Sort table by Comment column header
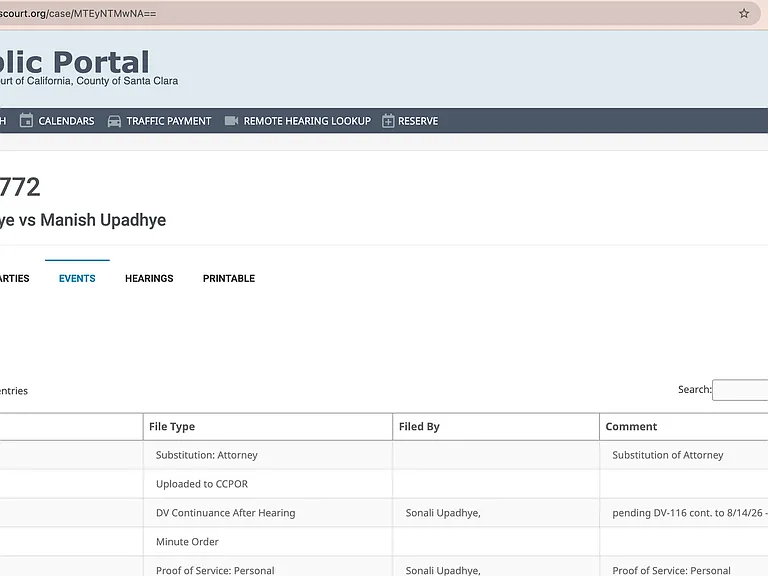768x576 pixels. coord(684,427)
